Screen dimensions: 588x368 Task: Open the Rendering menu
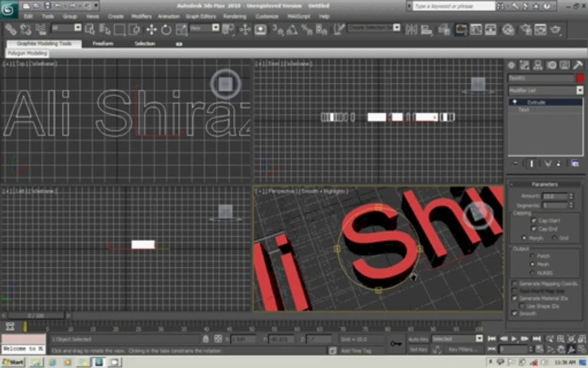click(x=235, y=16)
